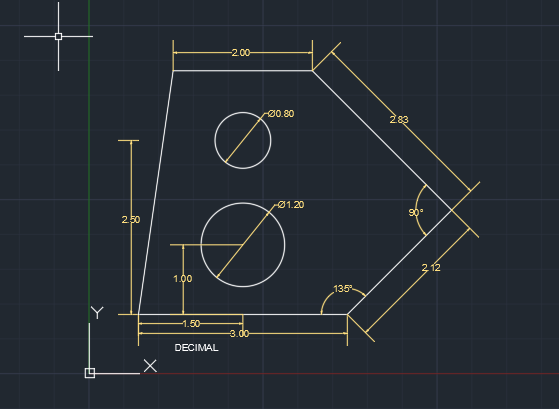Select the 1.00 vertical dimension text
The height and width of the screenshot is (409, 559).
(x=183, y=278)
